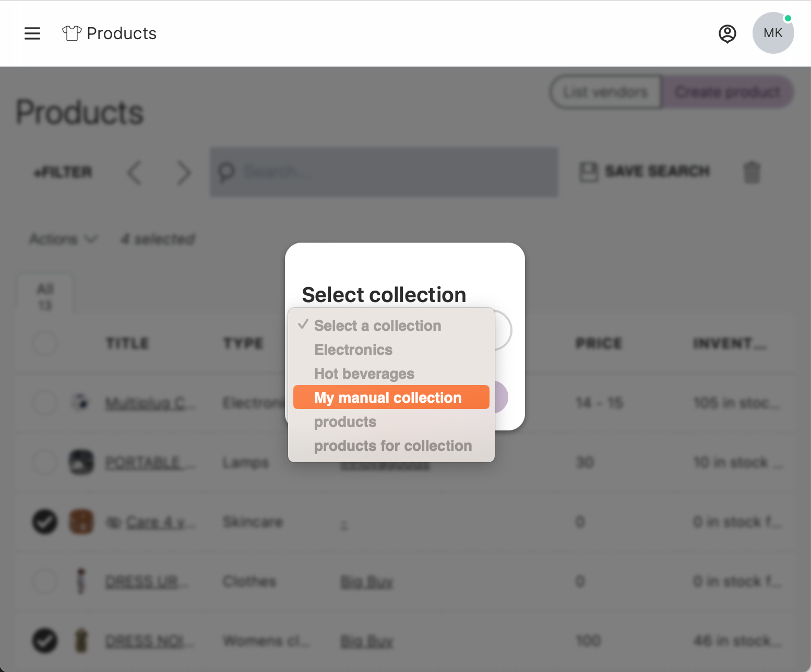This screenshot has height=672, width=811.
Task: Select the DRESS UP row checkbox
Action: [45, 581]
